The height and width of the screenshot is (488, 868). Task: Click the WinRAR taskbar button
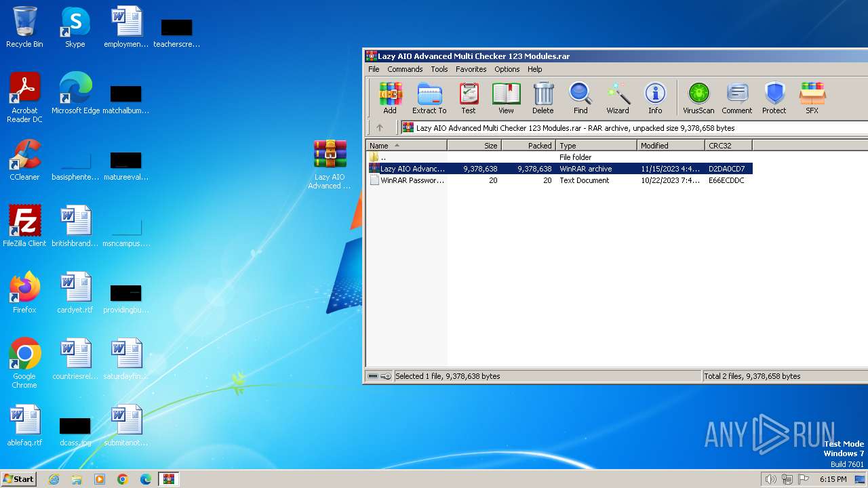[x=169, y=479]
